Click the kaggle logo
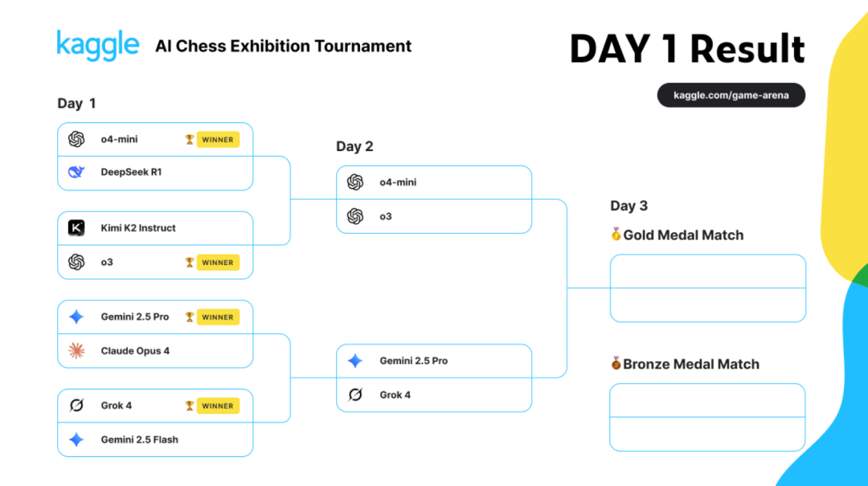Screen dimensions: 868x486 click(98, 46)
